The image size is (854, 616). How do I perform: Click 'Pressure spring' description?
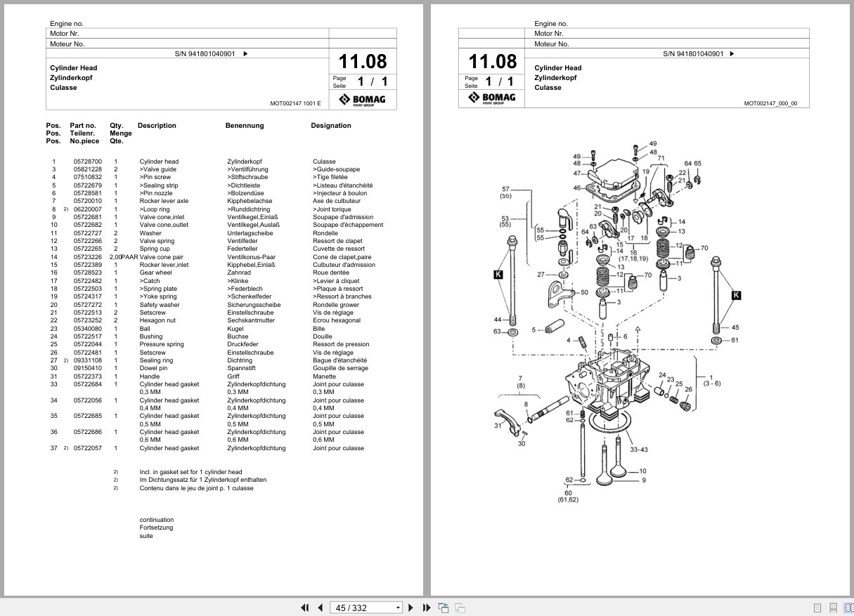[x=162, y=344]
